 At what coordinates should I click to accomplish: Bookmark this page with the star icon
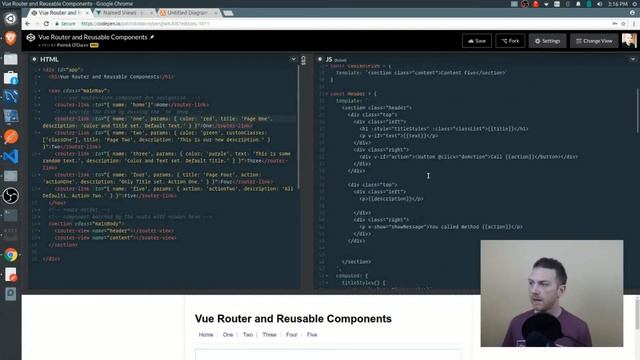pyautogui.click(x=623, y=24)
